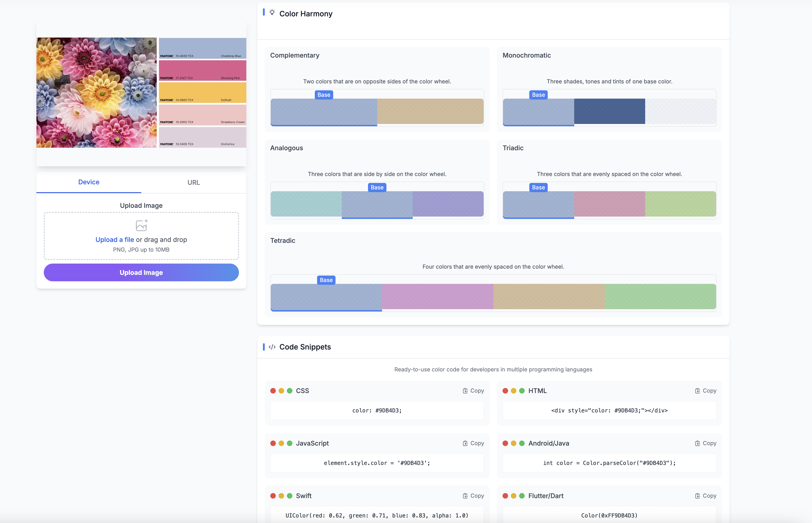Image resolution: width=812 pixels, height=523 pixels.
Task: Click the copy icon for the CSS snippet
Action: pos(465,391)
